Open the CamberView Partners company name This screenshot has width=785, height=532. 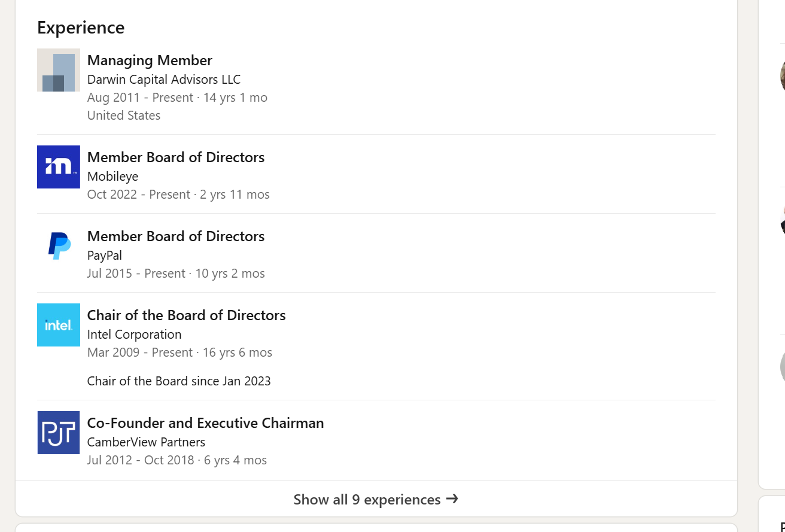click(146, 442)
